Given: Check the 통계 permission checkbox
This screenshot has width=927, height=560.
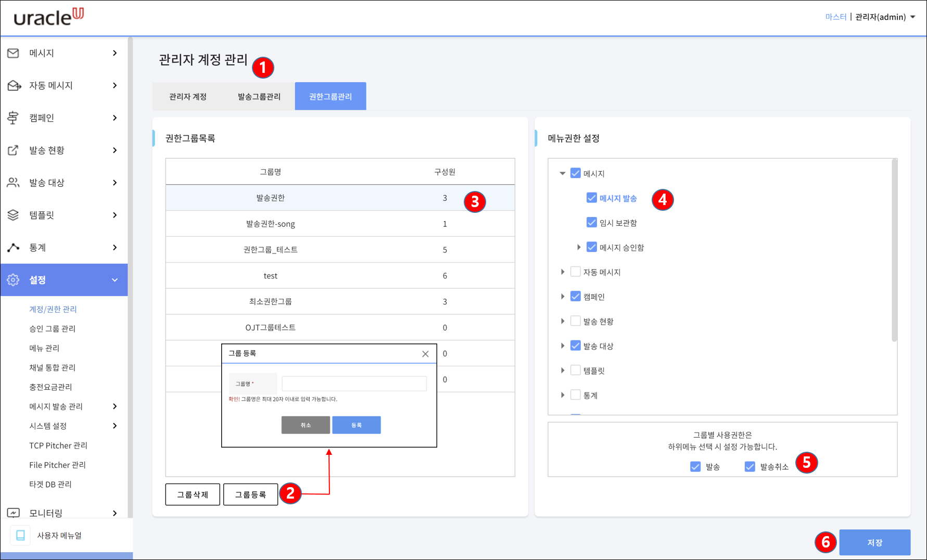Looking at the screenshot, I should tap(576, 395).
